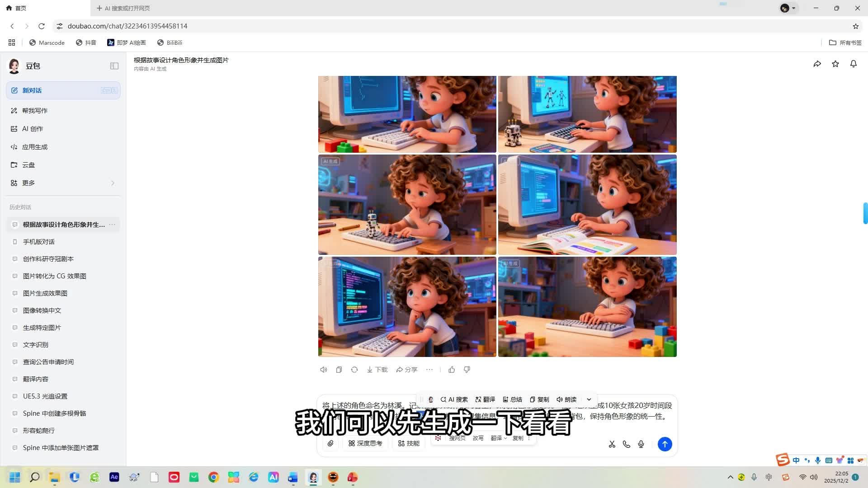The width and height of the screenshot is (868, 488).
Task: Open the 翻译 dropdown in the popup bar
Action: (499, 438)
